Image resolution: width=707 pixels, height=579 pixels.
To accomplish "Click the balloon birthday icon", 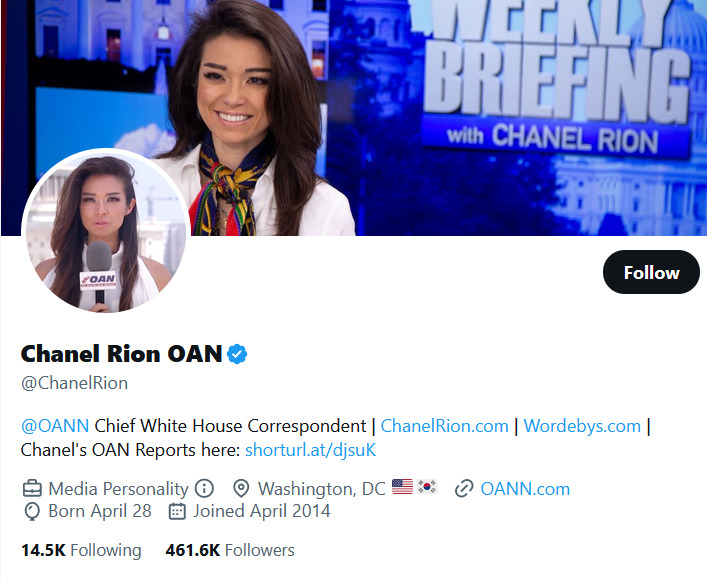I will point(32,511).
